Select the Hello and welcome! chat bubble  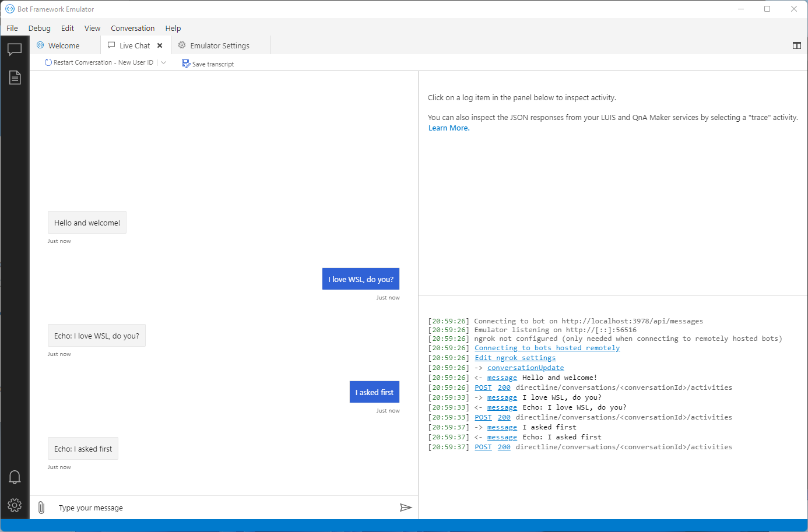(x=87, y=223)
